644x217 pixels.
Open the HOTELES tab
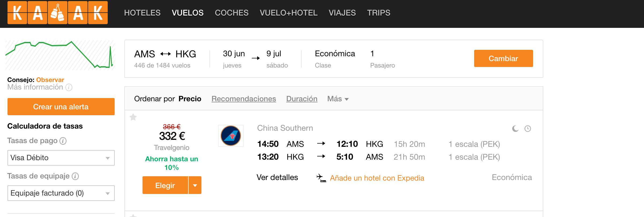point(142,13)
